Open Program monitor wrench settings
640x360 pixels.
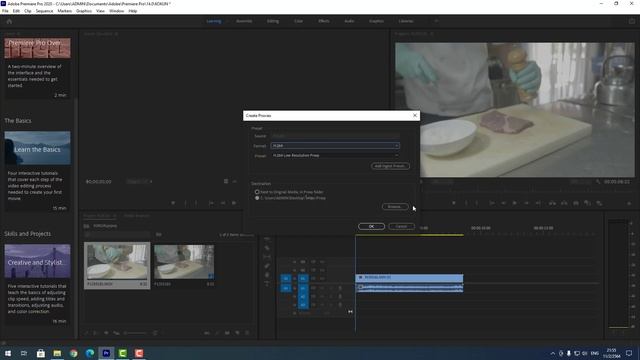[598, 182]
